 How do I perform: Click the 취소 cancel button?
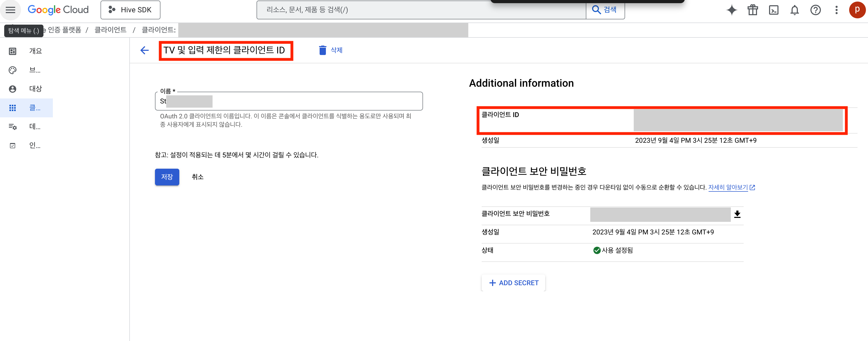coord(197,177)
